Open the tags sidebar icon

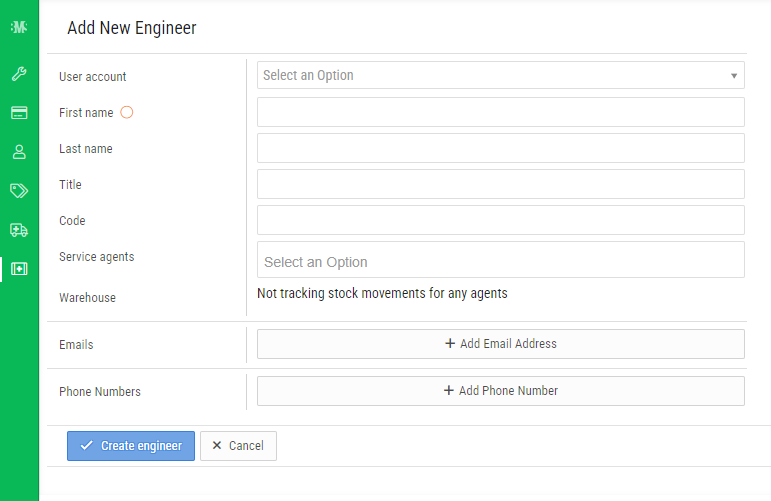click(x=19, y=190)
